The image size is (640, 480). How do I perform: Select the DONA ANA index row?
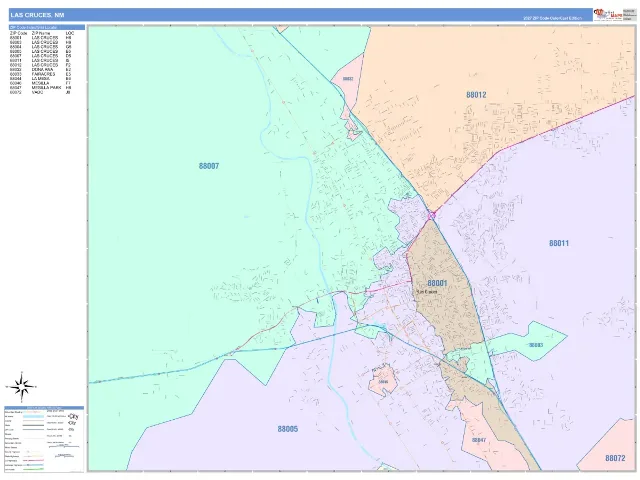40,70
